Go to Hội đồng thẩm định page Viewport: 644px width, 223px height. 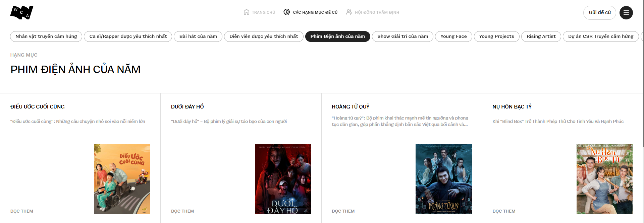coord(377,12)
